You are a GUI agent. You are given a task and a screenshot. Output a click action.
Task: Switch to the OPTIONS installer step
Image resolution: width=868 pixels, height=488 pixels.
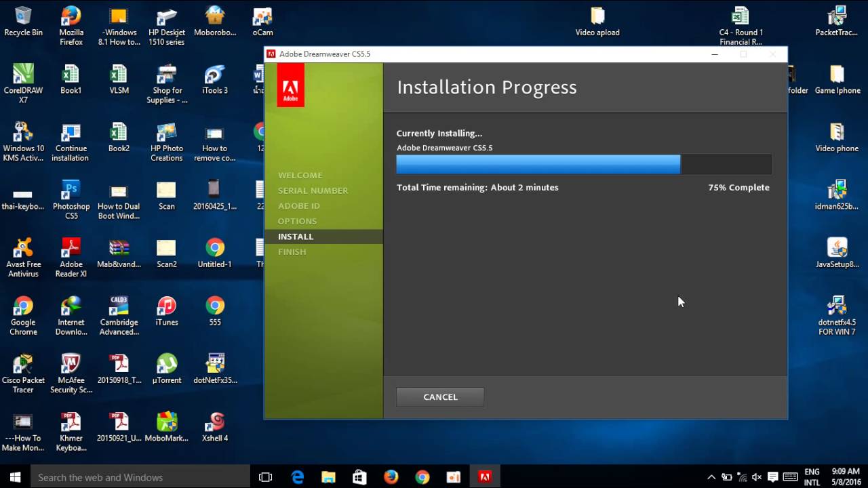pos(297,221)
